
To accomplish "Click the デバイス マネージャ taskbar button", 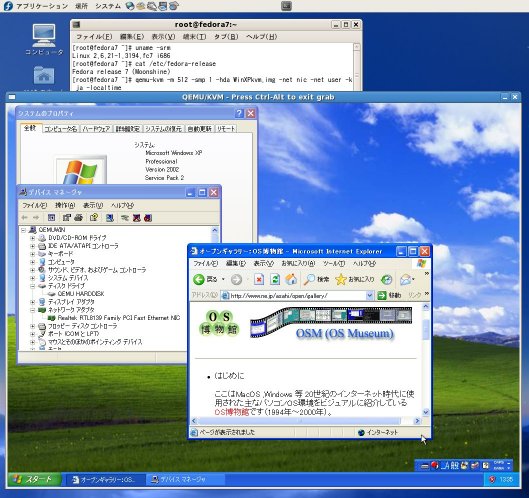I will coord(186,479).
